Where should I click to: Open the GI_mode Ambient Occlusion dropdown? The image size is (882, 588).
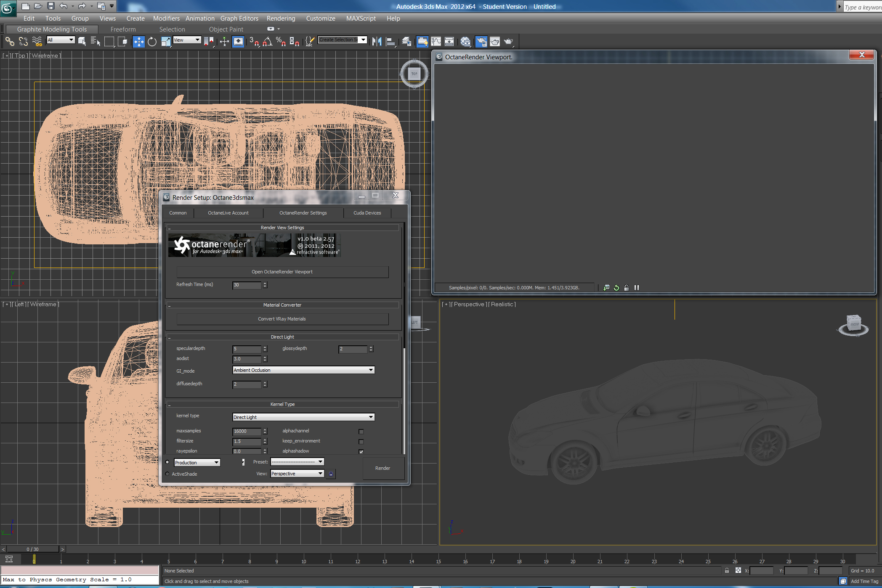point(303,370)
